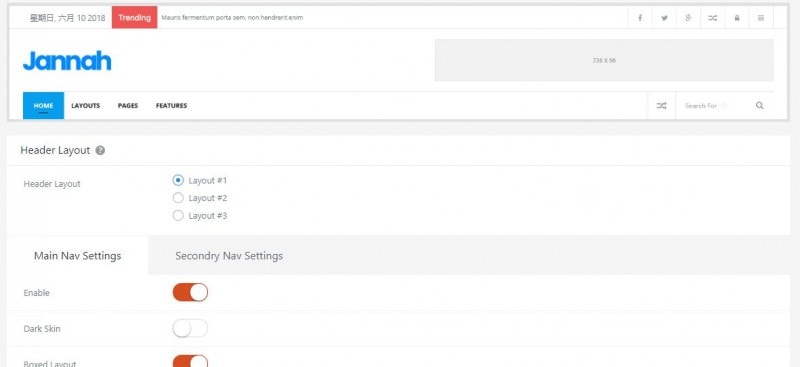Toggle the Boxed Layout switch
Viewport: 800px width, 367px height.
click(x=190, y=361)
